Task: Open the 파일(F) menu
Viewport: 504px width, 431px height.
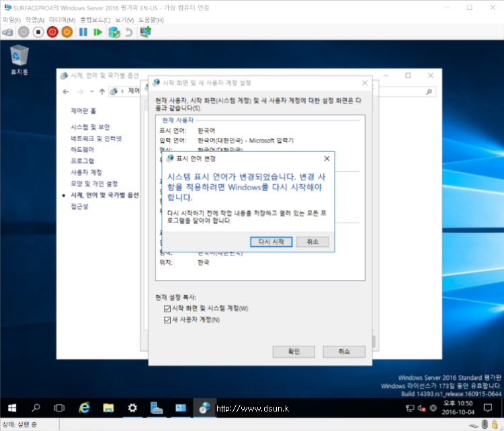Action: pos(11,20)
